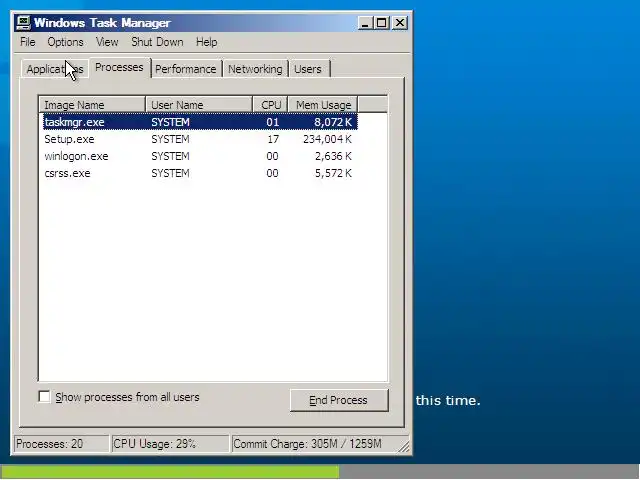
Task: Open the Options menu
Action: coord(65,42)
